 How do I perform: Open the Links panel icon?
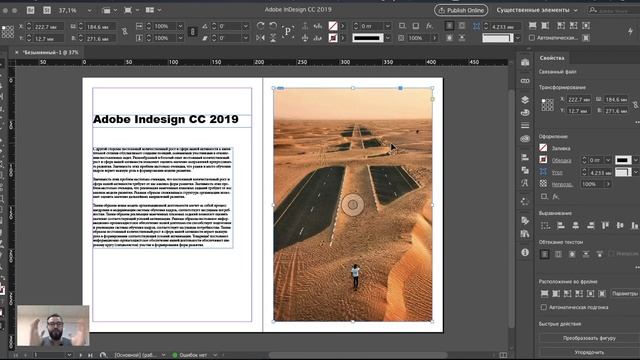click(525, 81)
